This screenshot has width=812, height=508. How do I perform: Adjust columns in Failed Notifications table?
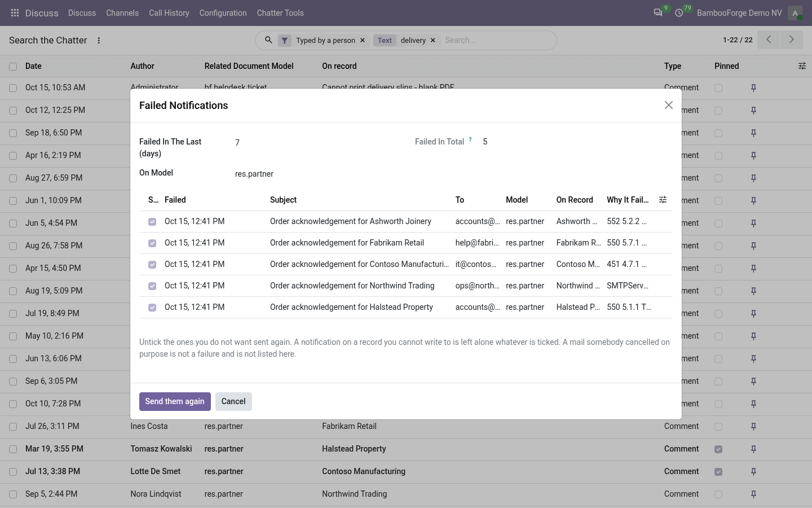point(663,200)
